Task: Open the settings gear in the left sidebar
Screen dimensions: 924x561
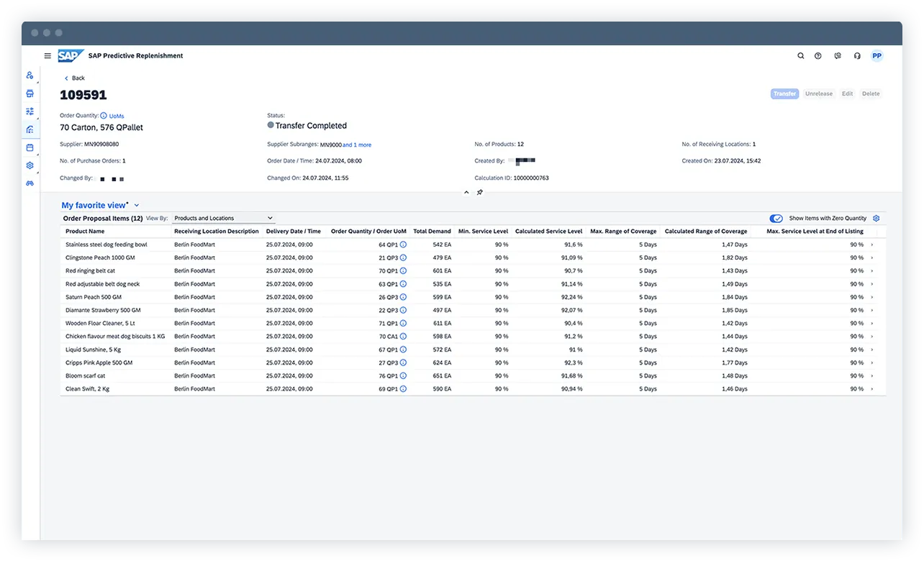Action: point(30,165)
